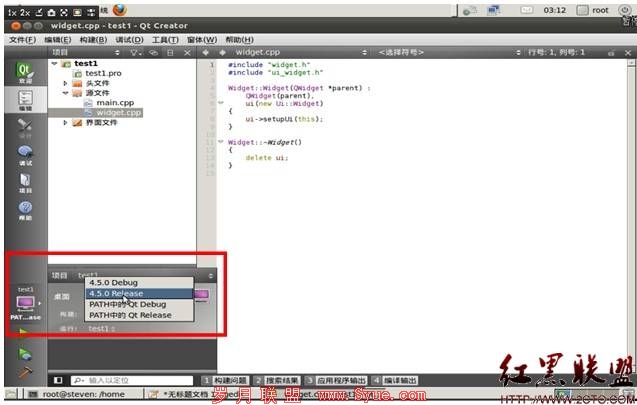637x405 pixels.
Task: Open the 构建(B) menu
Action: [93, 40]
